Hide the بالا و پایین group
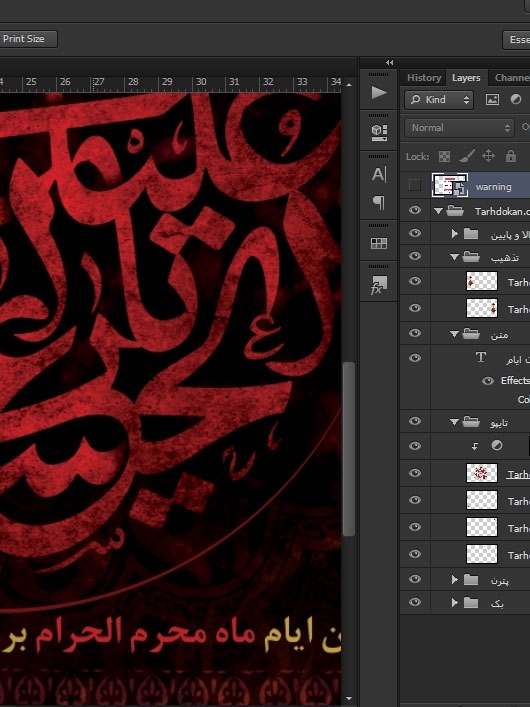 (x=415, y=233)
